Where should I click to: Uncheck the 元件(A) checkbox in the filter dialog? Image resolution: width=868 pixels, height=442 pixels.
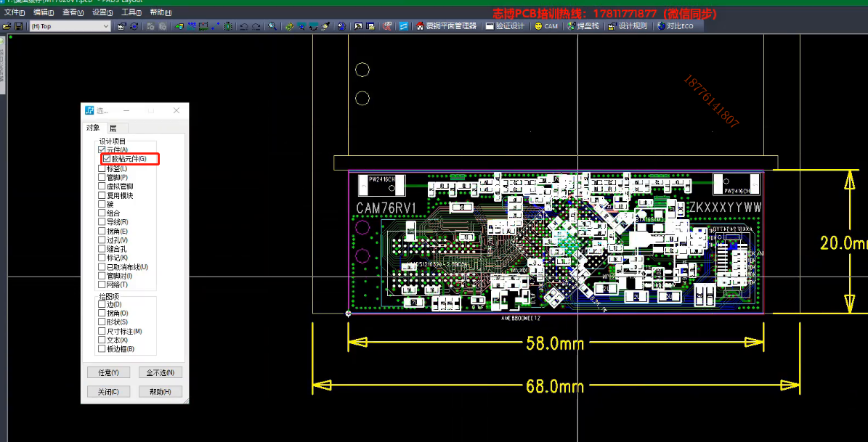click(102, 149)
